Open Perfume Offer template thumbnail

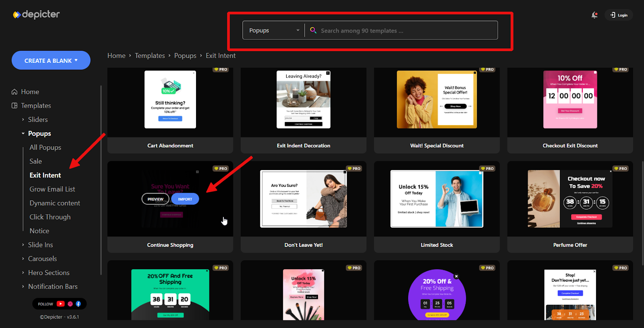click(570, 199)
